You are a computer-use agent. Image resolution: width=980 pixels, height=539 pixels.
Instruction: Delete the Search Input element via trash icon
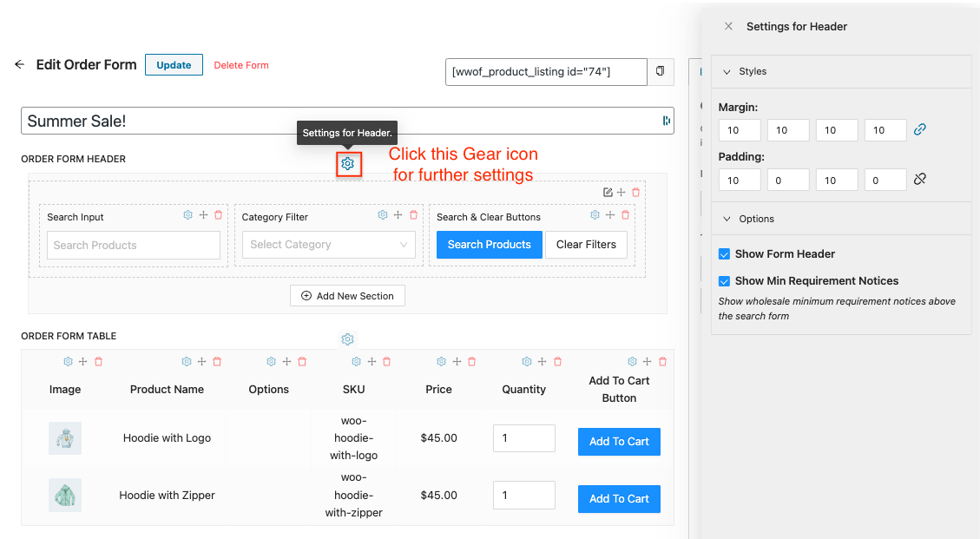click(x=218, y=215)
